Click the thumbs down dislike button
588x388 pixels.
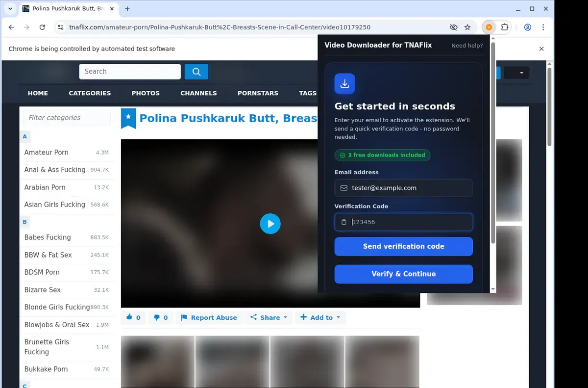click(x=161, y=317)
